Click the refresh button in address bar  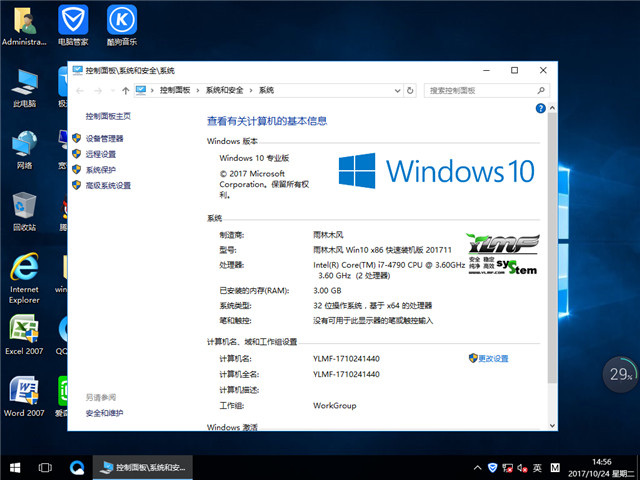[x=410, y=91]
